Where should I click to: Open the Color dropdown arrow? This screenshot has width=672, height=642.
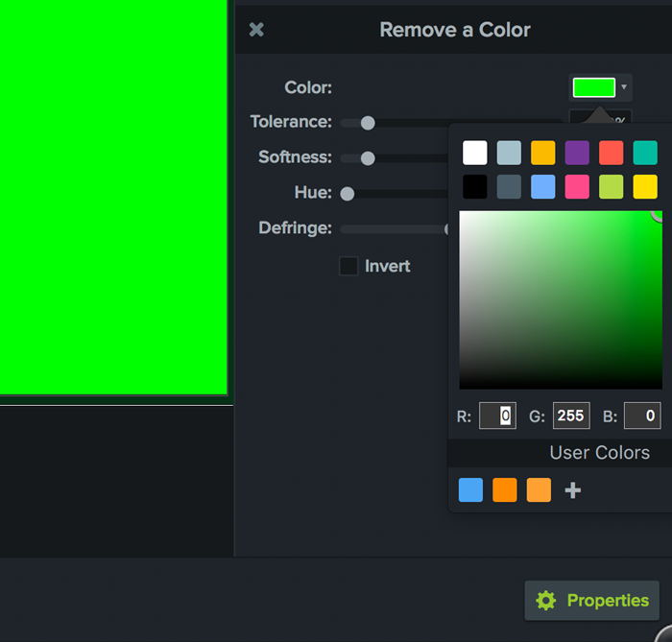pos(624,87)
